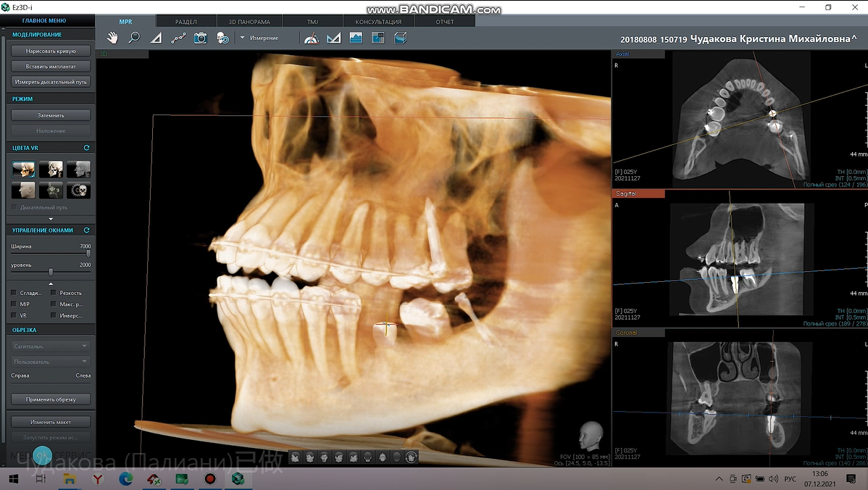Open the TMJ tab

312,22
